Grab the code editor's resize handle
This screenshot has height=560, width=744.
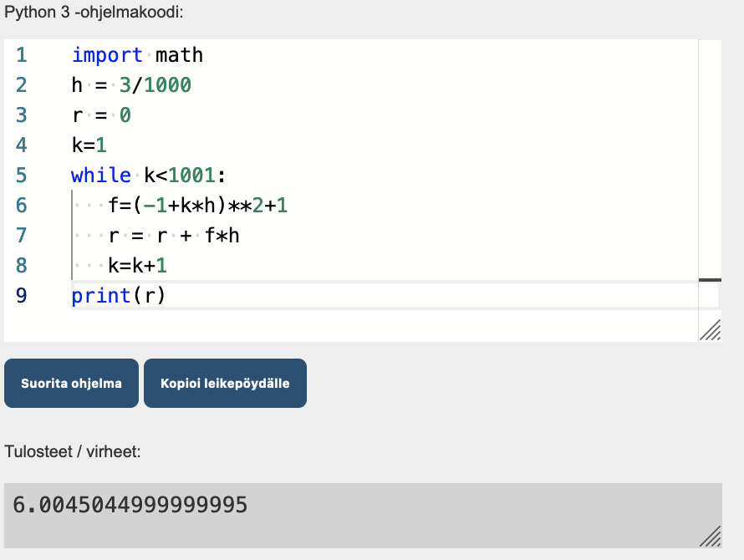coord(710,331)
